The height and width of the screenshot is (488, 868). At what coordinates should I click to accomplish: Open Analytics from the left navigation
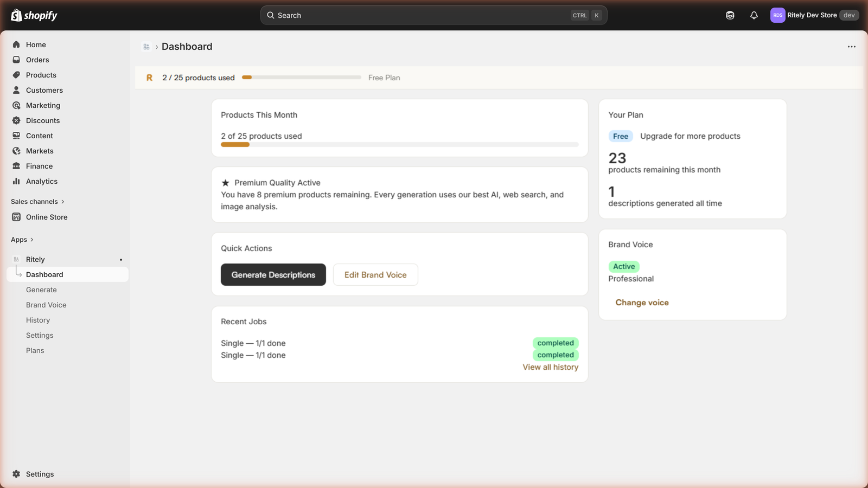pyautogui.click(x=41, y=181)
